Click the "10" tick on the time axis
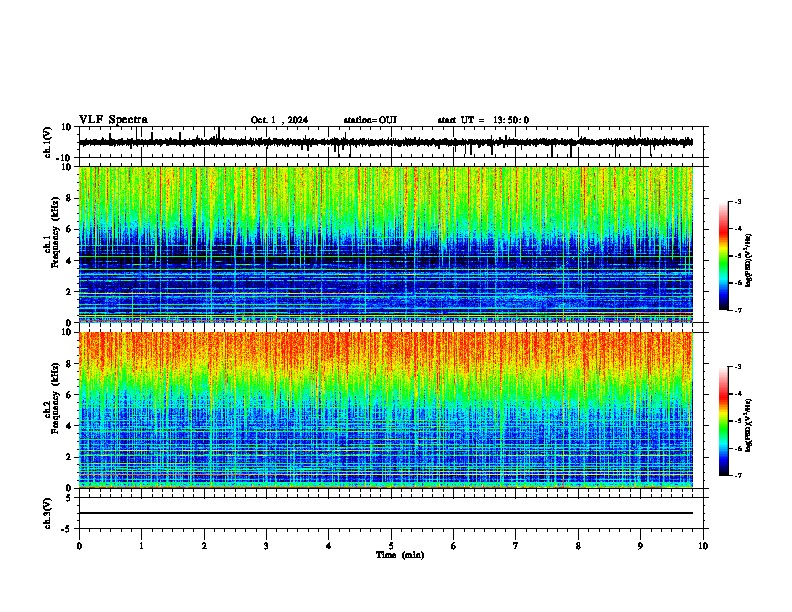The width and height of the screenshot is (792, 612). click(x=703, y=546)
